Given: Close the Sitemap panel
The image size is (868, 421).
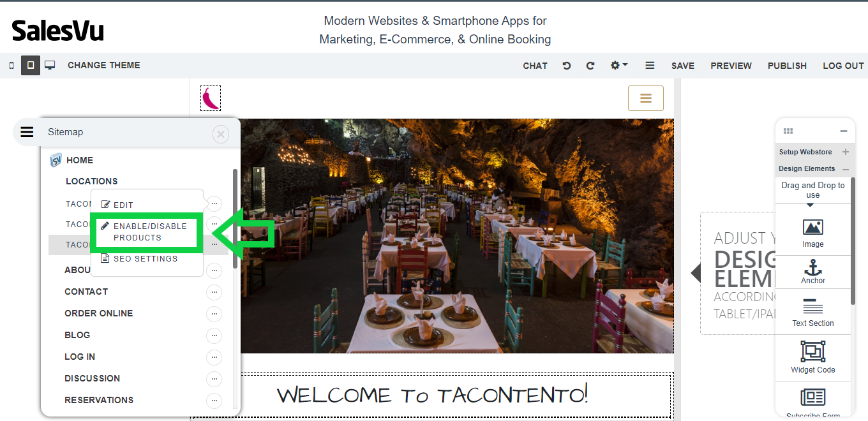Looking at the screenshot, I should pyautogui.click(x=220, y=134).
